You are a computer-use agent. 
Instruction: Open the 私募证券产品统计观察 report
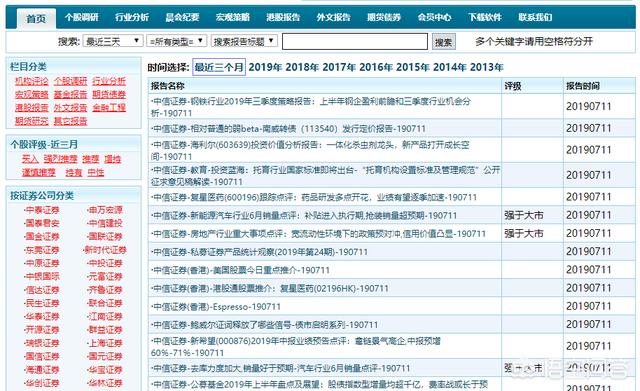pyautogui.click(x=259, y=252)
